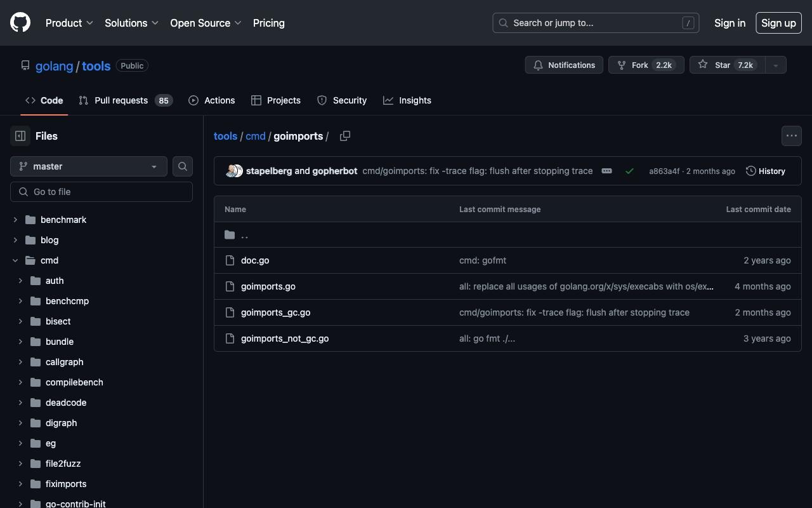This screenshot has width=812, height=508.
Task: Select digraph in the file tree
Action: coord(61,423)
